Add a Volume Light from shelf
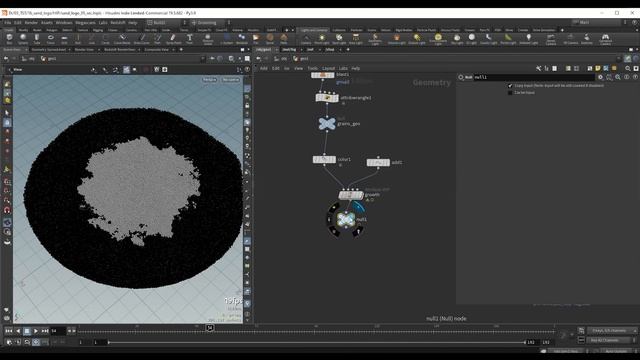 coord(396,39)
